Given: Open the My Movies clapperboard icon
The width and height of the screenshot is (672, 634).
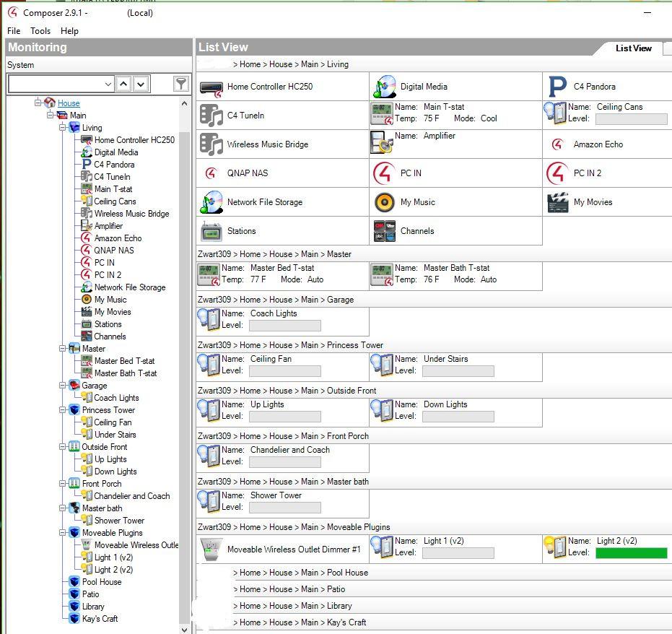Looking at the screenshot, I should (557, 202).
